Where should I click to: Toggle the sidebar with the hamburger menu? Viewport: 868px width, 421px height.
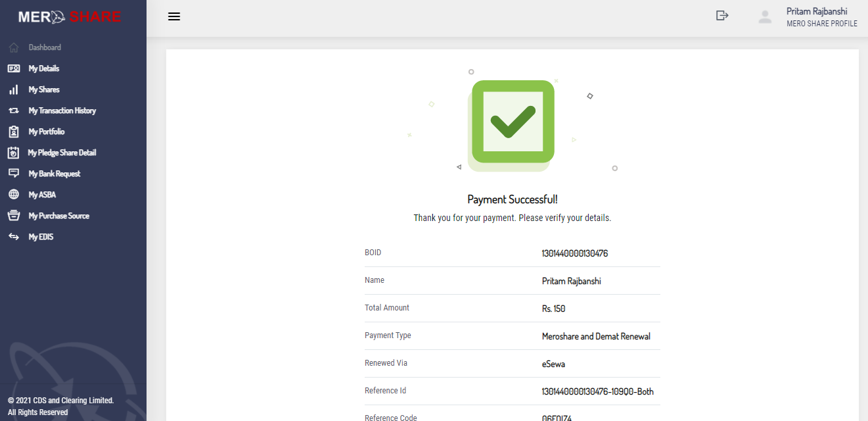coord(173,16)
